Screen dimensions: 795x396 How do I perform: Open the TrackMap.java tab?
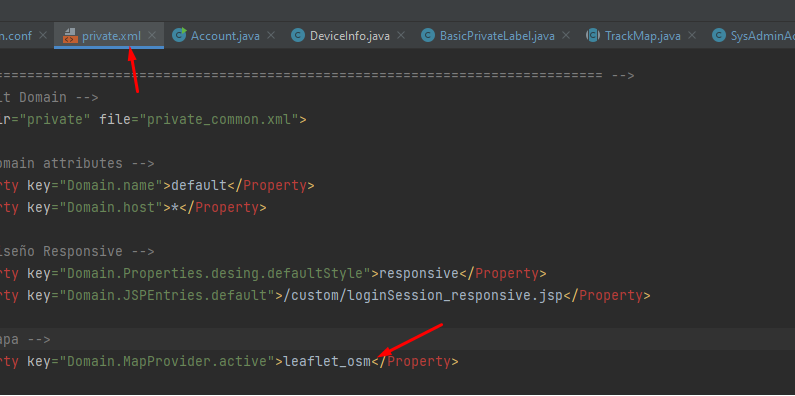coord(642,36)
